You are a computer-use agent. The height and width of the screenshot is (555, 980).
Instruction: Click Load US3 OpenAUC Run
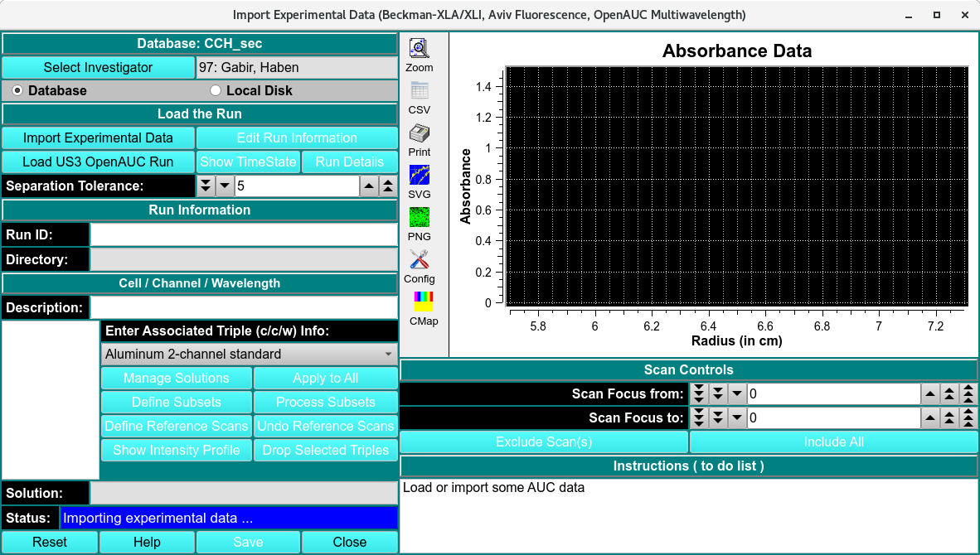(x=98, y=162)
